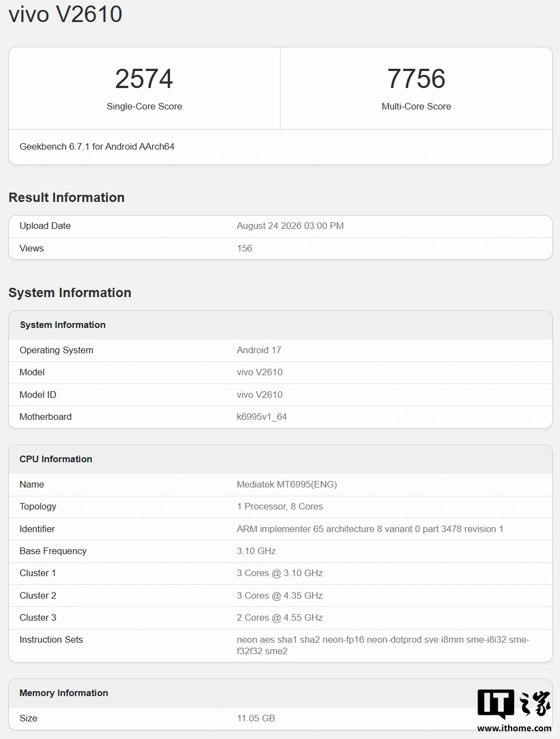Click the Single-Core Score label
Image resolution: width=560 pixels, height=739 pixels.
pyautogui.click(x=144, y=106)
